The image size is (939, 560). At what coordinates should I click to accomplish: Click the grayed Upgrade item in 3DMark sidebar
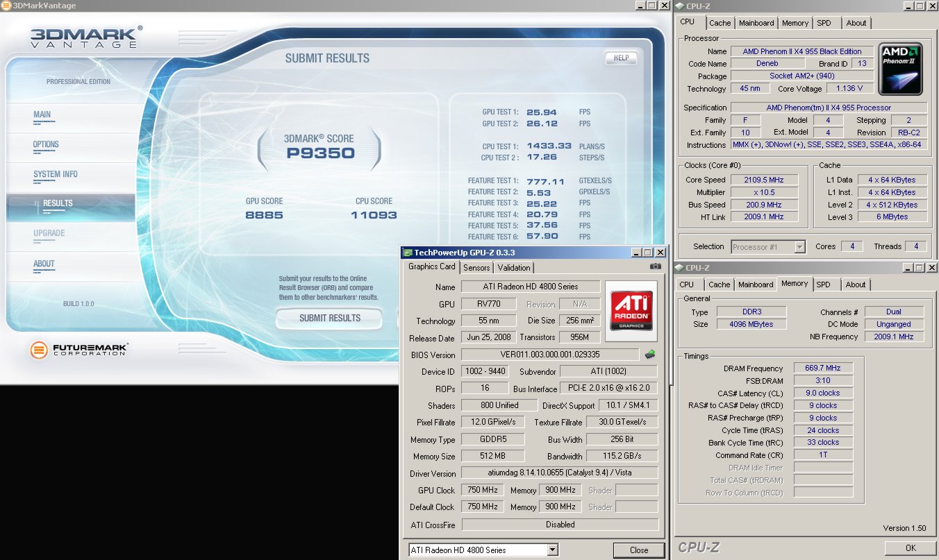tap(49, 233)
